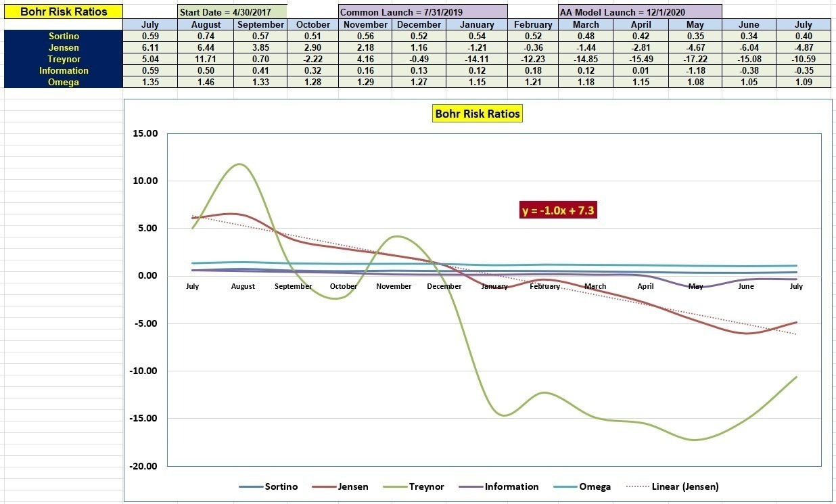The width and height of the screenshot is (836, 504).
Task: Select Sortino value 0.74 cell
Action: point(206,37)
